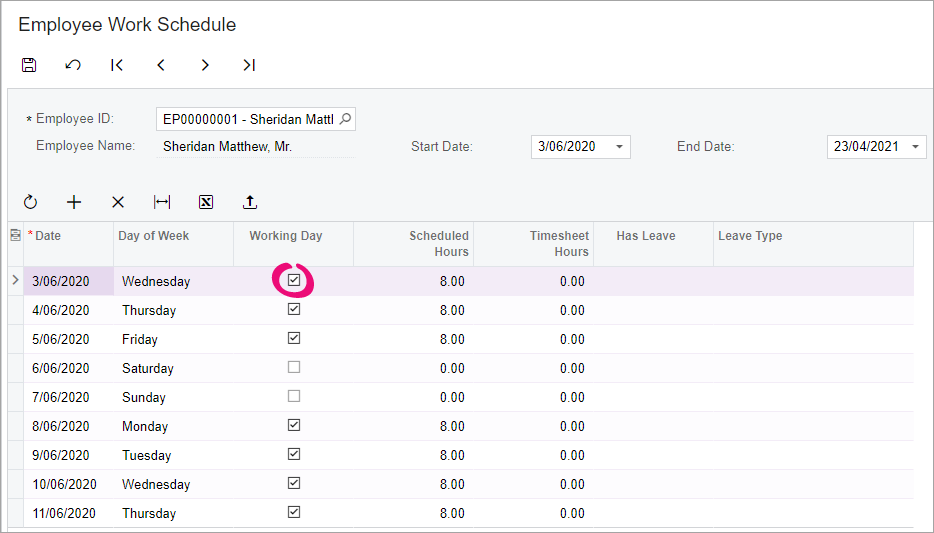Viewport: 934px width, 533px height.
Task: Toggle Working Day for Thursday 11/06/2020
Action: tap(294, 512)
